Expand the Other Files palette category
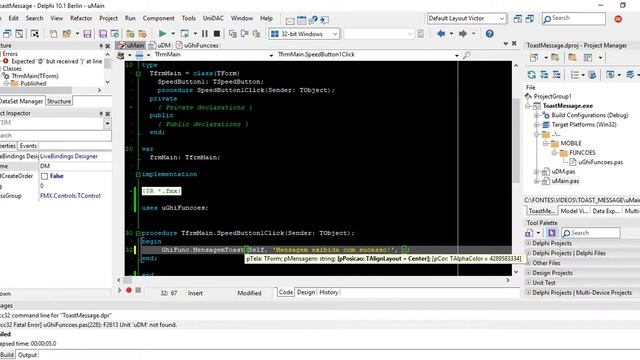The image size is (640, 360). [x=529, y=263]
